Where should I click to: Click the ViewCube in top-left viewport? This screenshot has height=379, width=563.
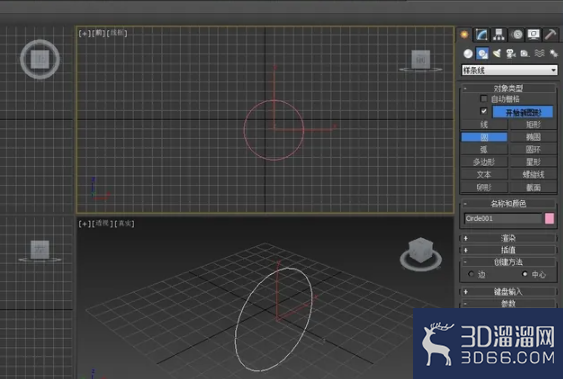[x=40, y=59]
